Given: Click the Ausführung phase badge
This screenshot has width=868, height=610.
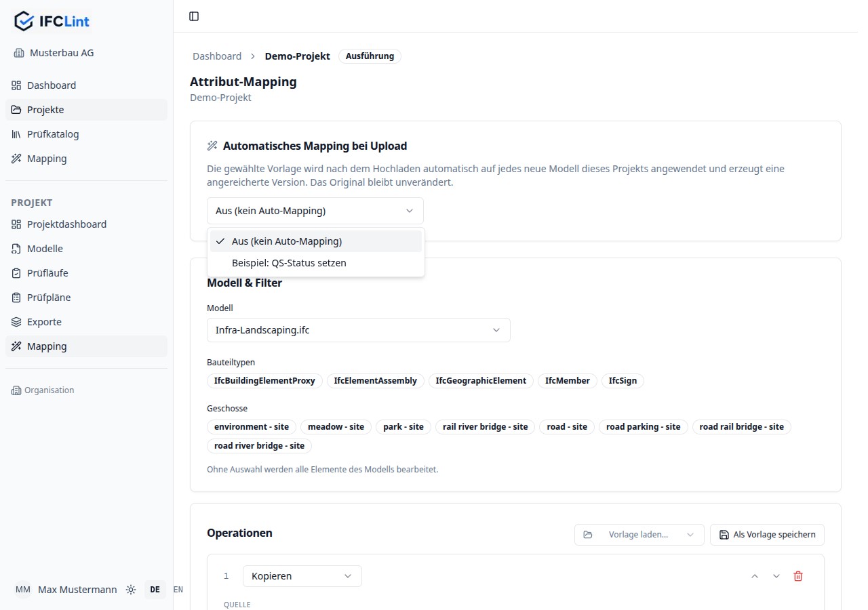Looking at the screenshot, I should (370, 56).
